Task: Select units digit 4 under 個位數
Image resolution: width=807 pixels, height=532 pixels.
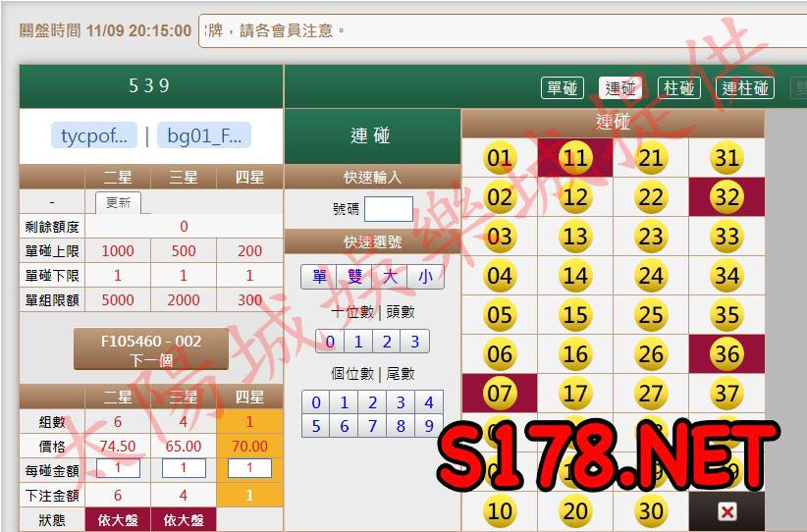Action: [429, 402]
